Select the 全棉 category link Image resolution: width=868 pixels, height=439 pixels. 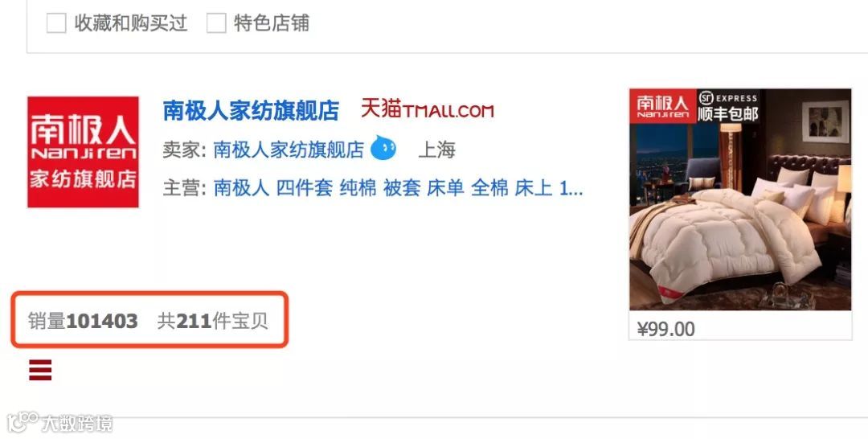point(489,188)
